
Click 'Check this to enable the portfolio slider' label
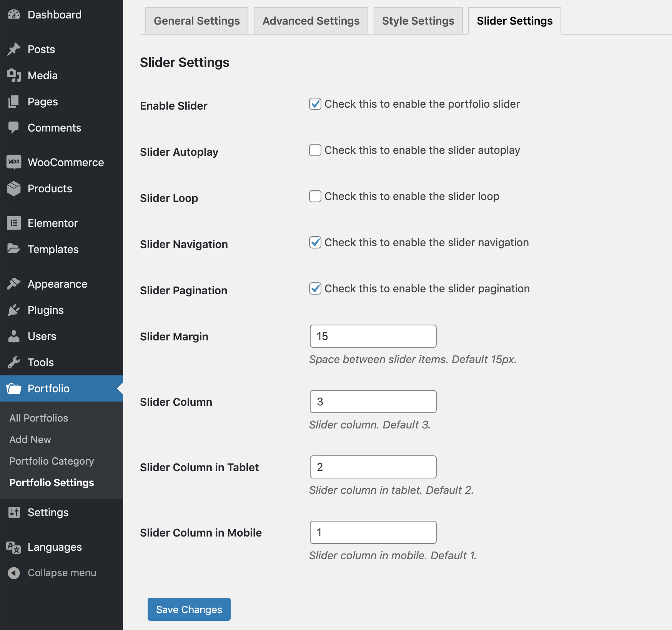(x=422, y=104)
